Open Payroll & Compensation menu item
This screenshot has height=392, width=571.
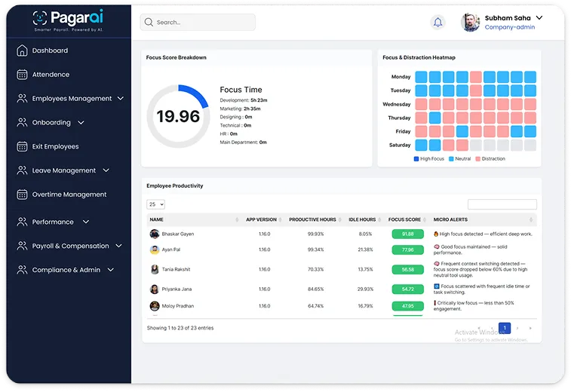pyautogui.click(x=70, y=247)
